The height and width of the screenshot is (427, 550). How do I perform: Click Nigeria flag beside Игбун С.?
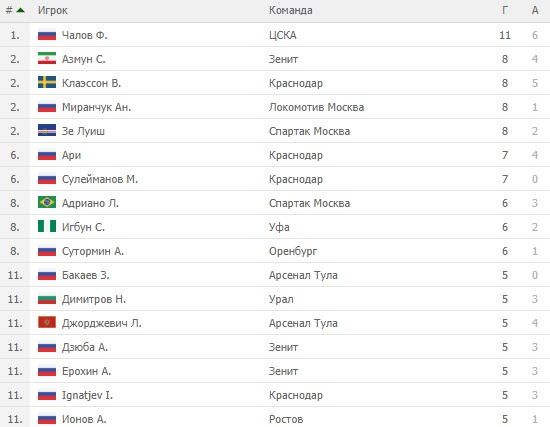click(47, 227)
